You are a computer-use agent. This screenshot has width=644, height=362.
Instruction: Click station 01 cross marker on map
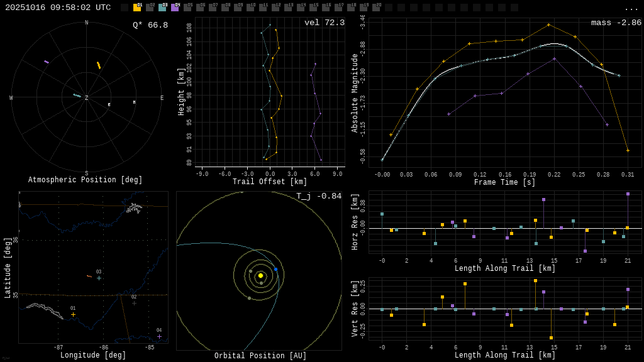[x=73, y=314]
